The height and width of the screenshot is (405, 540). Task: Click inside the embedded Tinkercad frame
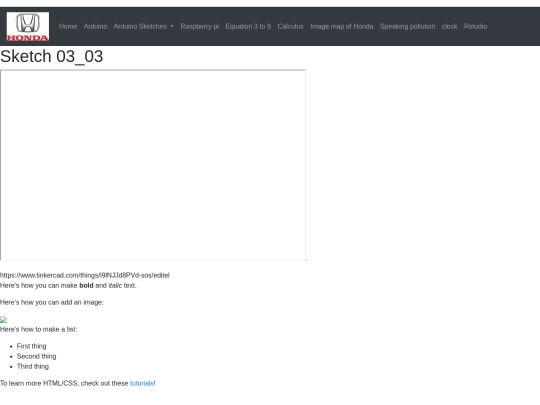coord(153,165)
